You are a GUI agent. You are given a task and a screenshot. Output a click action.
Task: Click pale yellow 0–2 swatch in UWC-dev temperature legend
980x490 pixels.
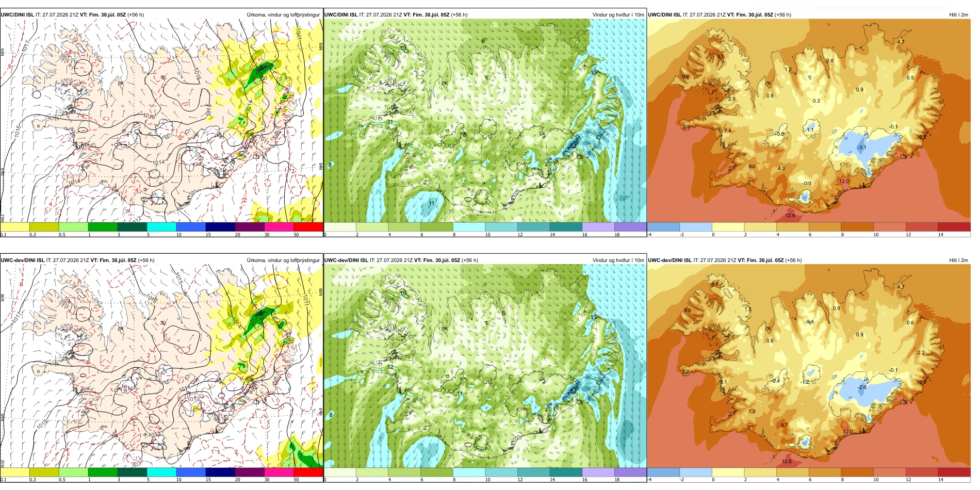click(x=728, y=472)
